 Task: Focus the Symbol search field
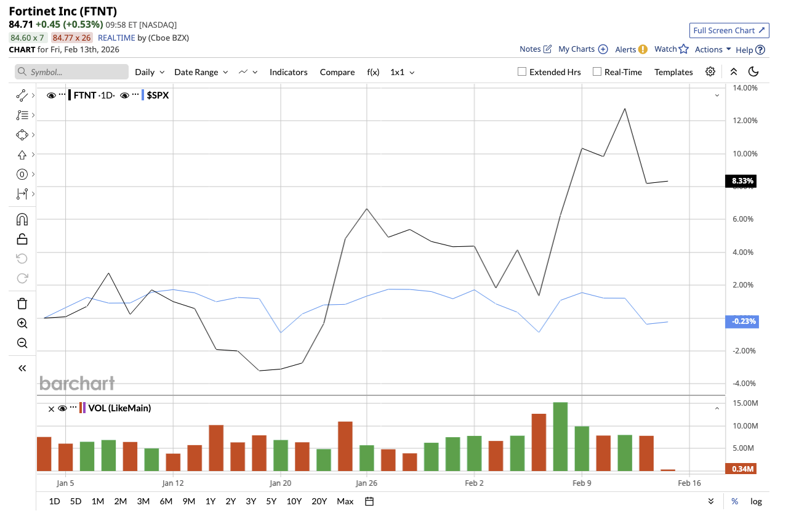[x=71, y=72]
